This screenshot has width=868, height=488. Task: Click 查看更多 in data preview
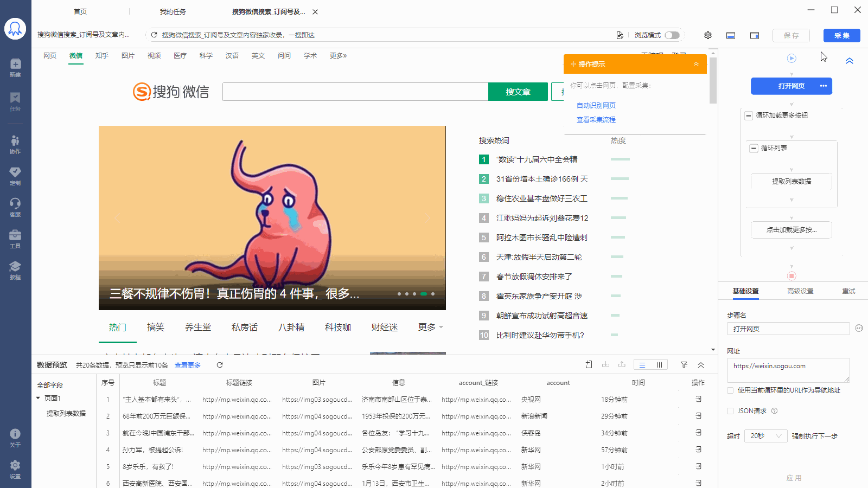click(188, 365)
